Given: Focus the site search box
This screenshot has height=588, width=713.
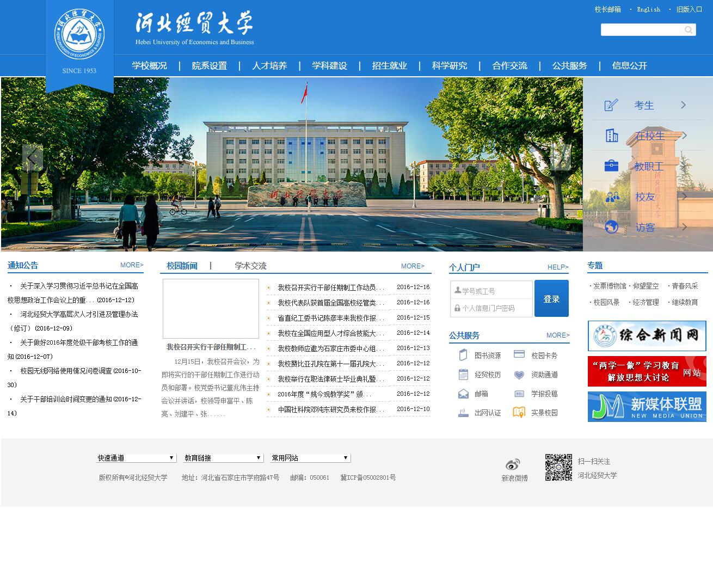Looking at the screenshot, I should point(642,30).
